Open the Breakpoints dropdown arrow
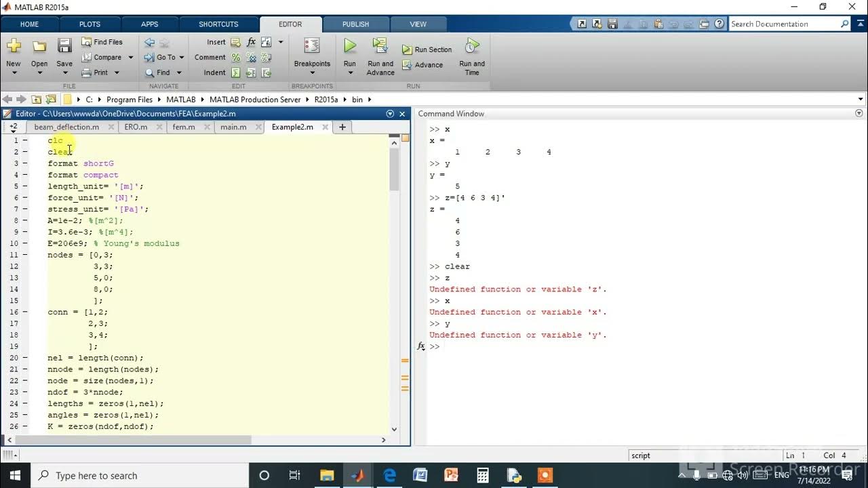 pyautogui.click(x=312, y=73)
